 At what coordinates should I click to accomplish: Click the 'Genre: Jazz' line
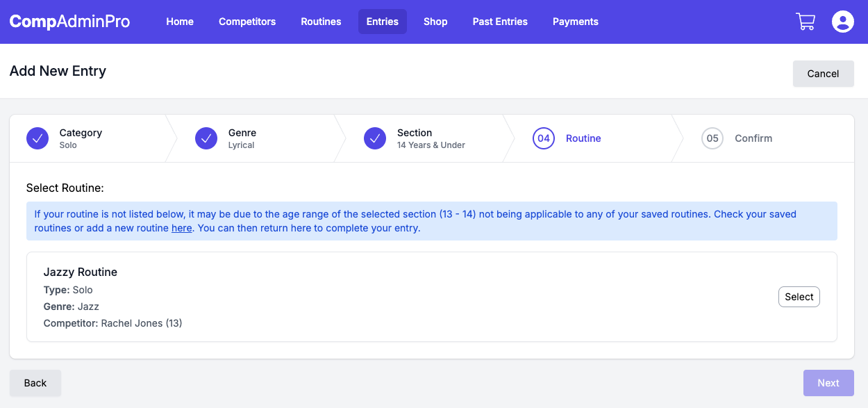click(x=72, y=307)
